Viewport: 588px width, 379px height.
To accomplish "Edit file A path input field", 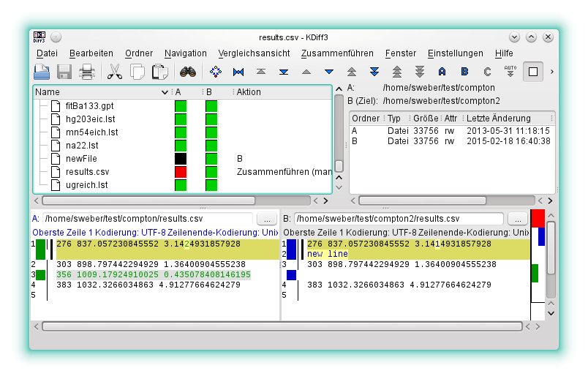I will tap(148, 218).
